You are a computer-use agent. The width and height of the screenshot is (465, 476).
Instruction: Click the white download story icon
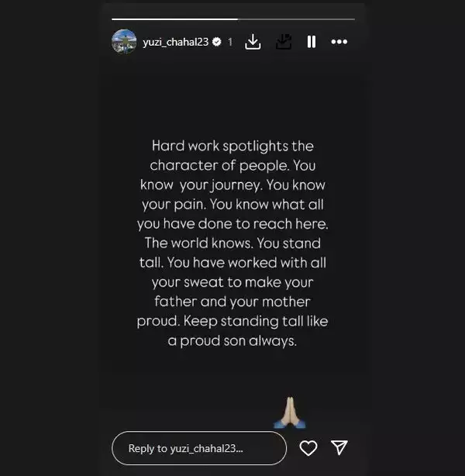pyautogui.click(x=253, y=42)
